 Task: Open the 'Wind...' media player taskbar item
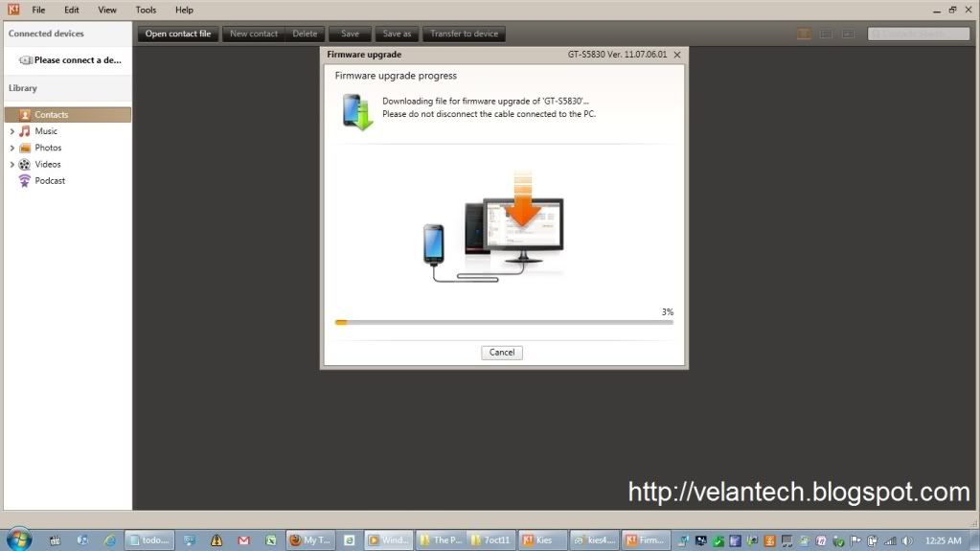point(388,540)
